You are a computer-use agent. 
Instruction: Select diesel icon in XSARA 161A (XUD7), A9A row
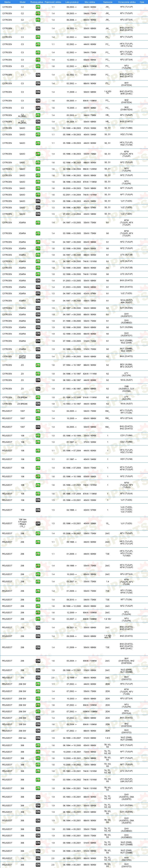point(38,301)
